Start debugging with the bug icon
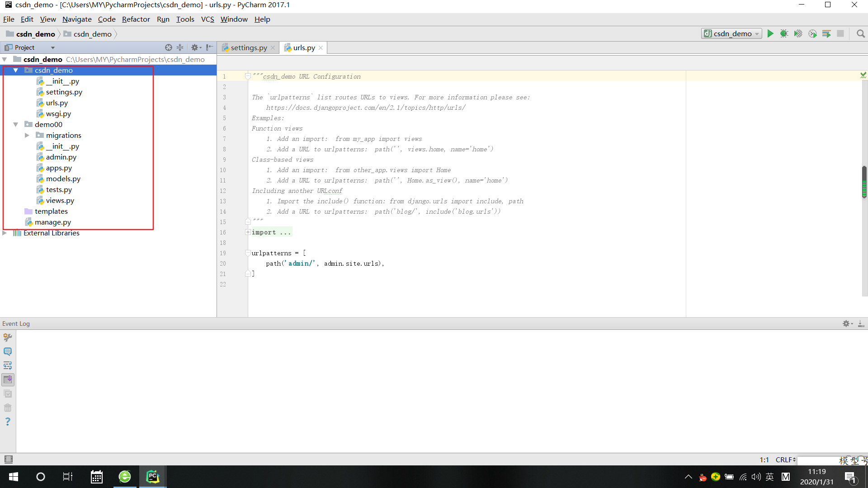Viewport: 868px width, 488px height. click(784, 34)
